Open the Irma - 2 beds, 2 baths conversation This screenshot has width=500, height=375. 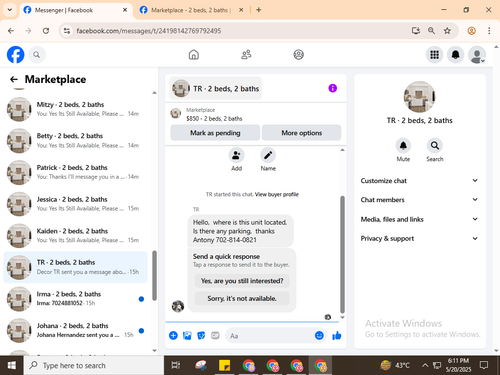(75, 299)
